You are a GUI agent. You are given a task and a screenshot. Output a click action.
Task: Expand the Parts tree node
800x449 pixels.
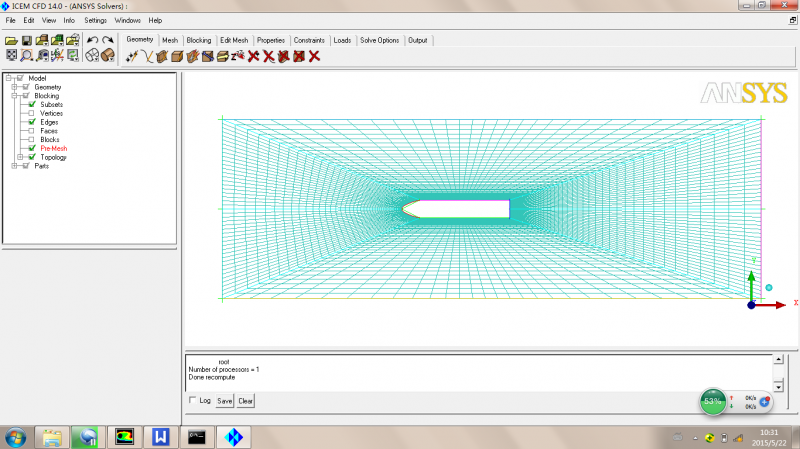pos(14,166)
